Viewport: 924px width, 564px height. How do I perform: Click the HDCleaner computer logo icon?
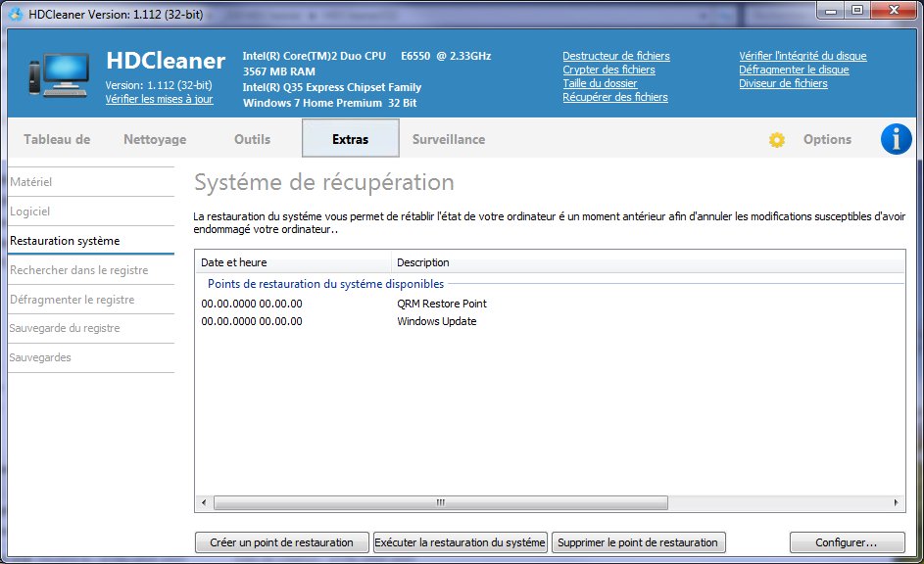[x=59, y=74]
